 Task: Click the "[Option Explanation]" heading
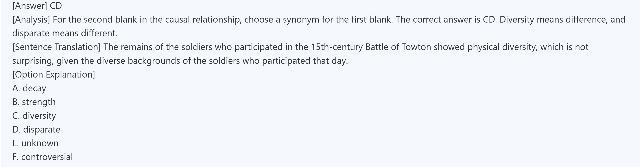click(x=53, y=74)
